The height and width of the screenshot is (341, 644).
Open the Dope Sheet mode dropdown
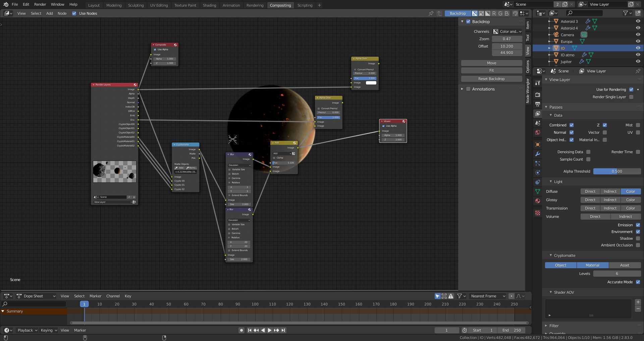[x=36, y=296]
